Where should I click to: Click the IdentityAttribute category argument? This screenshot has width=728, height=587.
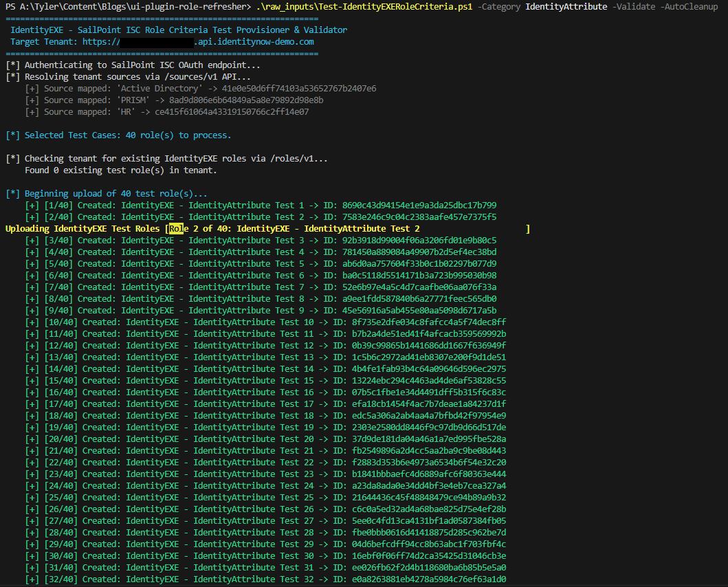point(566,7)
